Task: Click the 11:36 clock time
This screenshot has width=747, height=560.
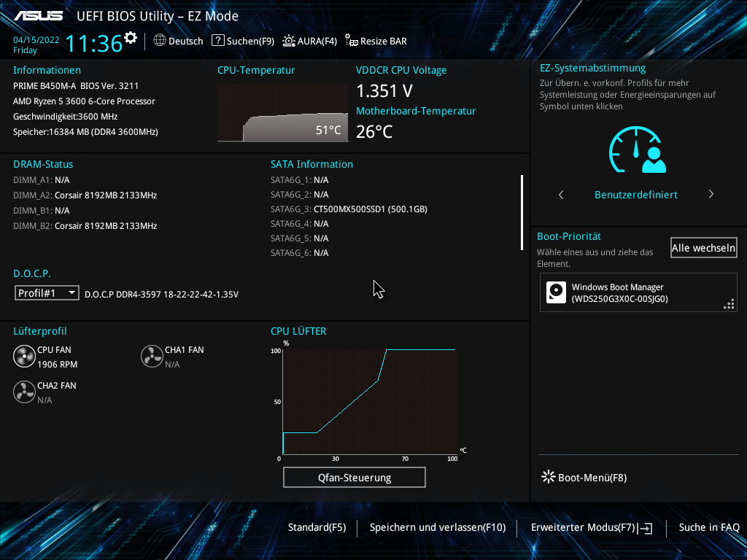Action: tap(94, 43)
